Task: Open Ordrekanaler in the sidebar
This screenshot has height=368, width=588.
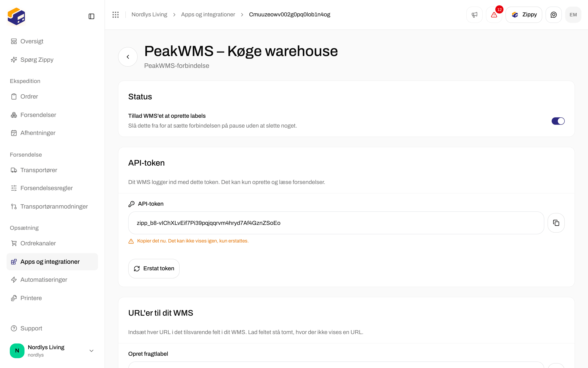Action: (x=52, y=243)
